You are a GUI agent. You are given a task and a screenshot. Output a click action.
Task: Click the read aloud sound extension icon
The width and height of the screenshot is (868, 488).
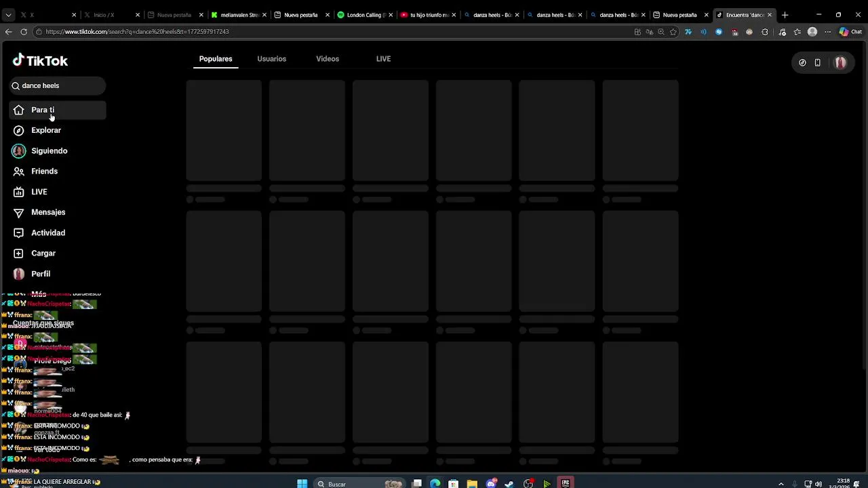(703, 32)
